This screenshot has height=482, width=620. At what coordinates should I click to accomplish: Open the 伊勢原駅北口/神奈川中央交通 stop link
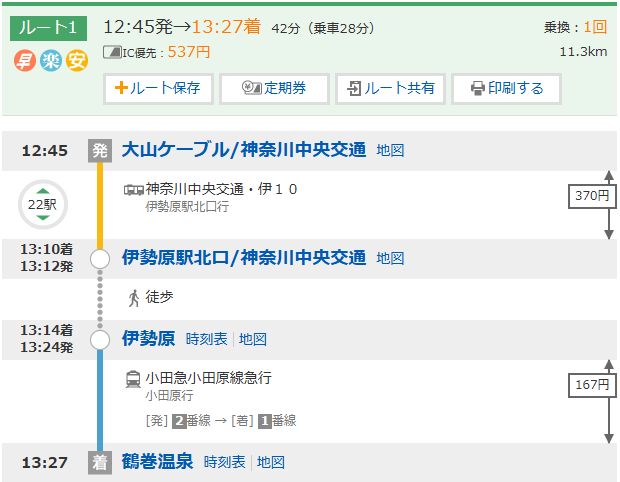(243, 258)
